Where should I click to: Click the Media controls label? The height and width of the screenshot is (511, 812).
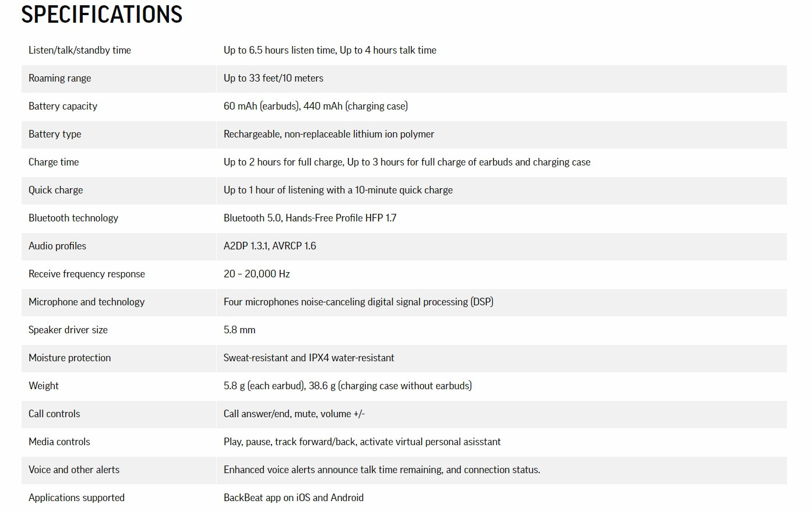(59, 442)
